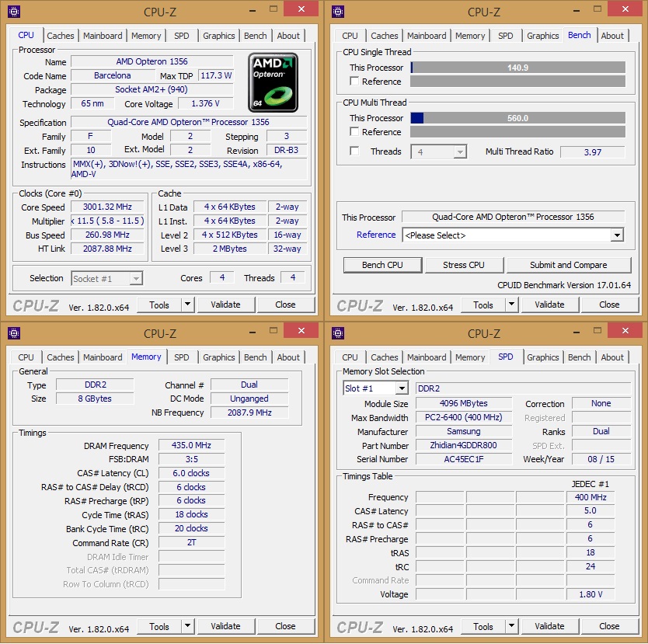Click DRAM Frequency value 435.0 MHz
Viewport: 648px width, 644px height.
pos(191,445)
